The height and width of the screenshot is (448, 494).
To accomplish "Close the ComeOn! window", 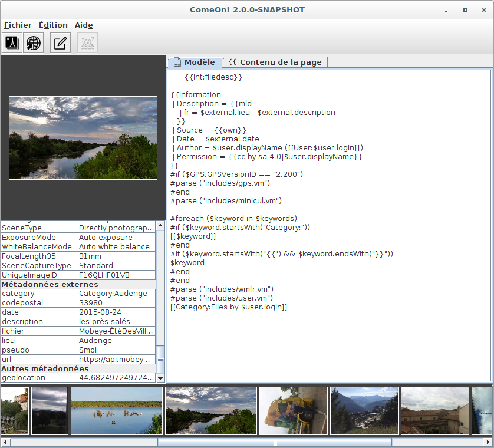I will [x=484, y=10].
